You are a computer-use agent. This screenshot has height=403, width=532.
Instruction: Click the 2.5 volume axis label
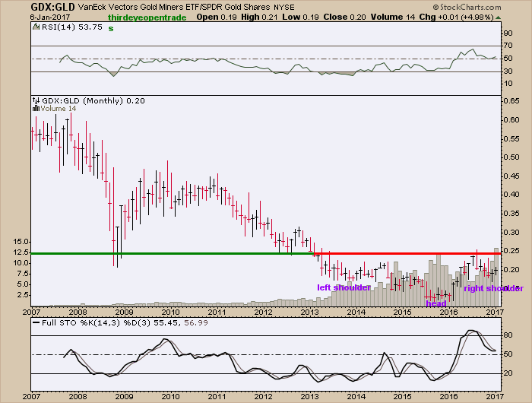(x=22, y=295)
